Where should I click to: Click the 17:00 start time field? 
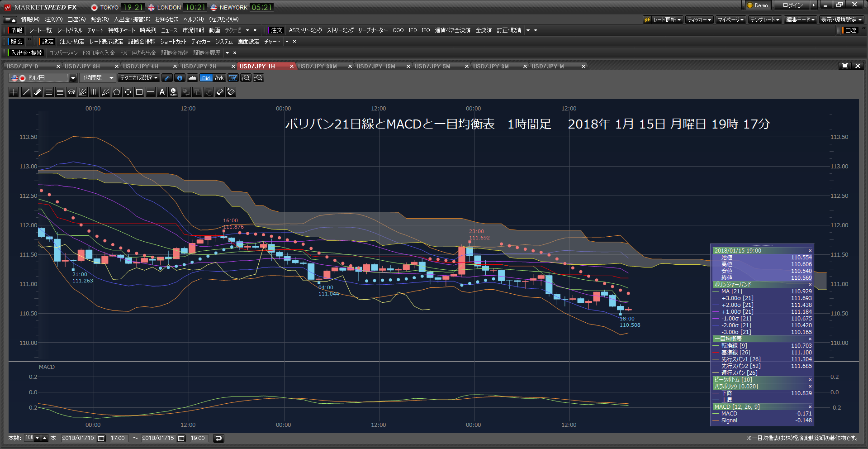click(x=119, y=438)
